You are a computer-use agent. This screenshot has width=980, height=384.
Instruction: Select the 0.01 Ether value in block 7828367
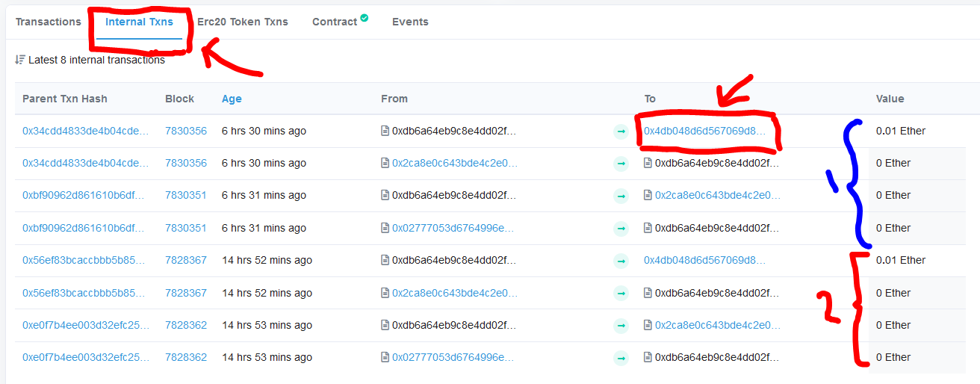[901, 260]
